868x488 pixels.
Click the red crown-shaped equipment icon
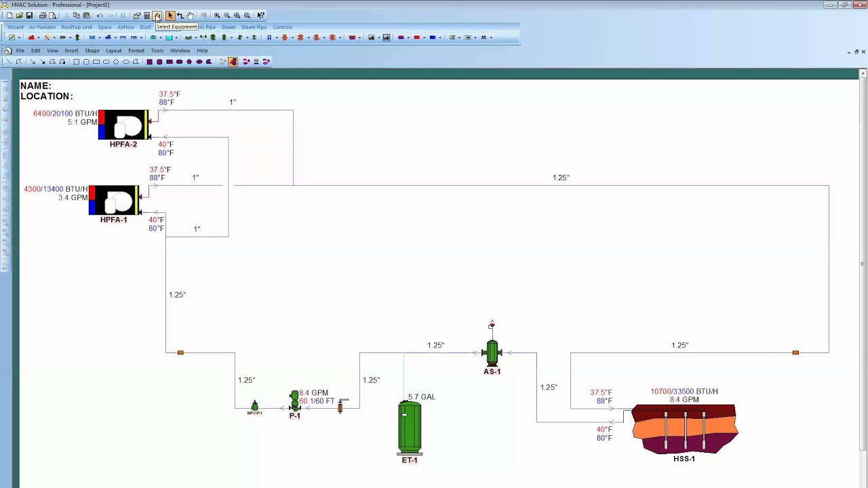coord(352,37)
